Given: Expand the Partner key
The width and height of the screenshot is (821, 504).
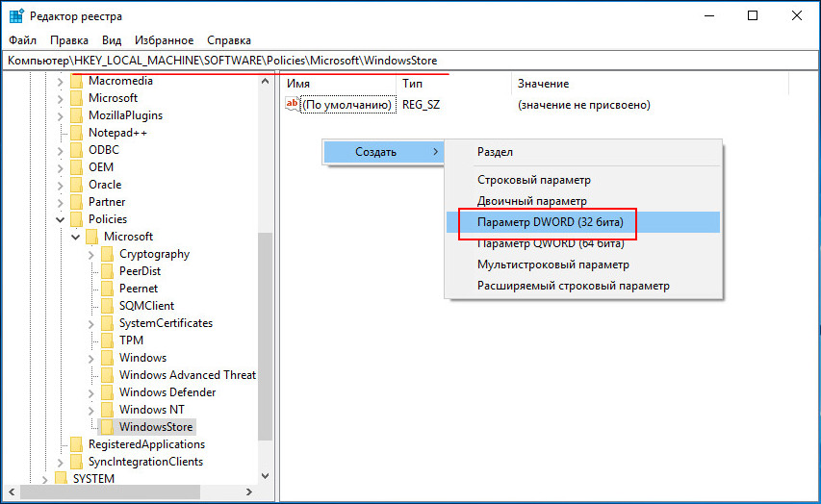Looking at the screenshot, I should pyautogui.click(x=61, y=203).
